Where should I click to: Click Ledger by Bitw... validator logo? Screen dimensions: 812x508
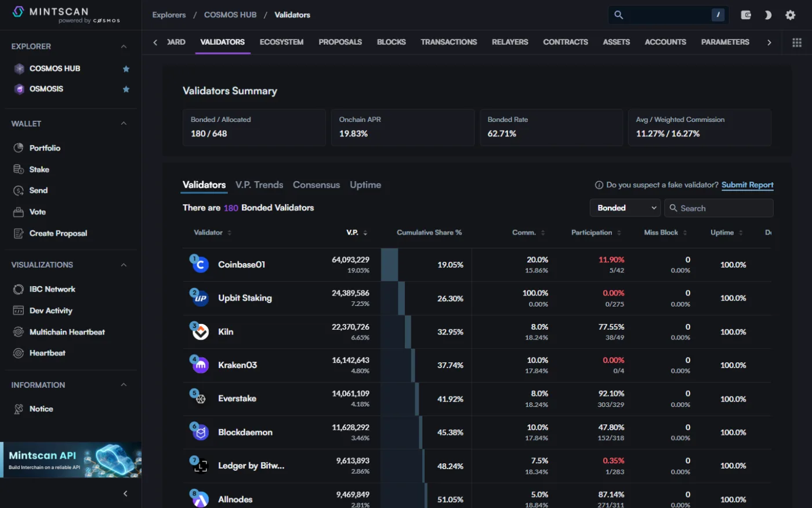[x=200, y=466]
